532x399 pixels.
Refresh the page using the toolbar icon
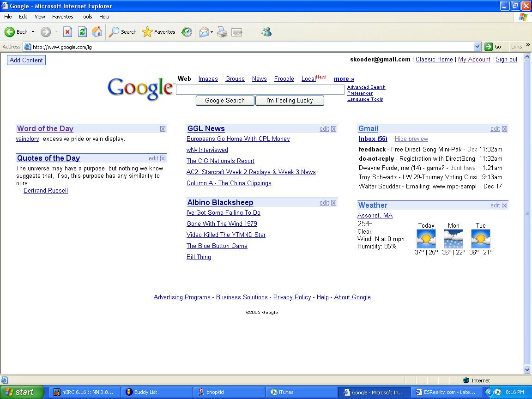[82, 32]
